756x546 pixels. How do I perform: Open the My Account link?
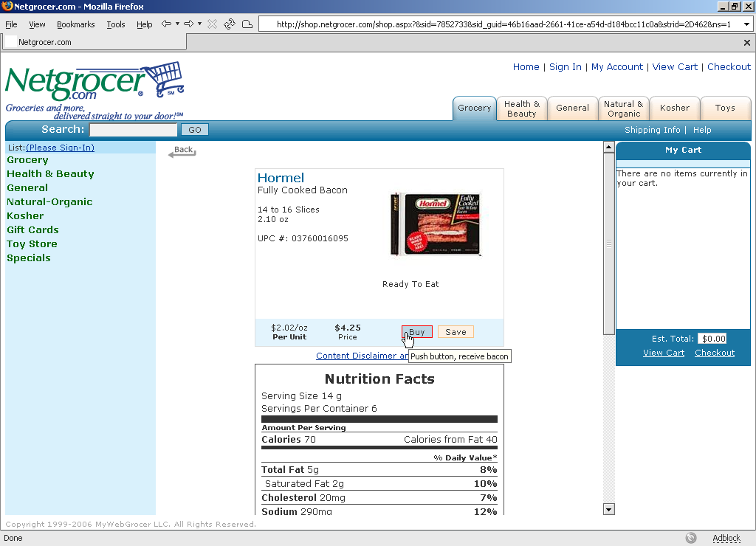coord(617,67)
